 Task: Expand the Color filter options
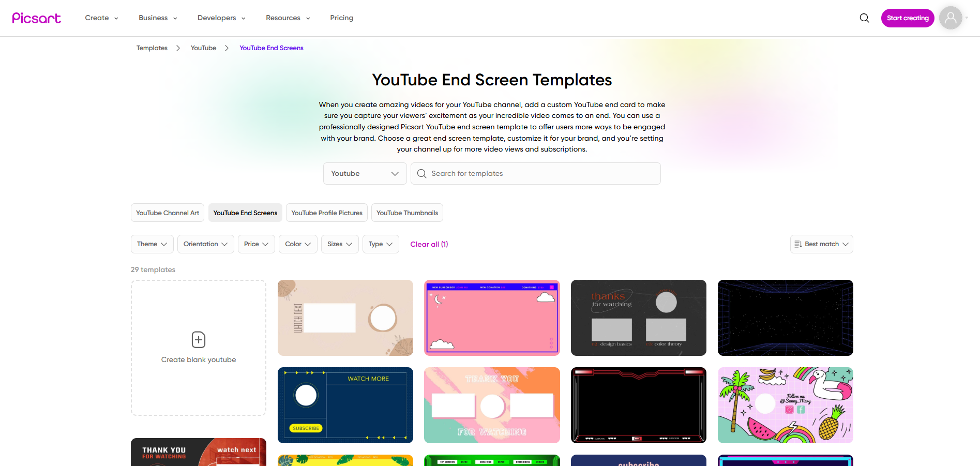click(298, 244)
